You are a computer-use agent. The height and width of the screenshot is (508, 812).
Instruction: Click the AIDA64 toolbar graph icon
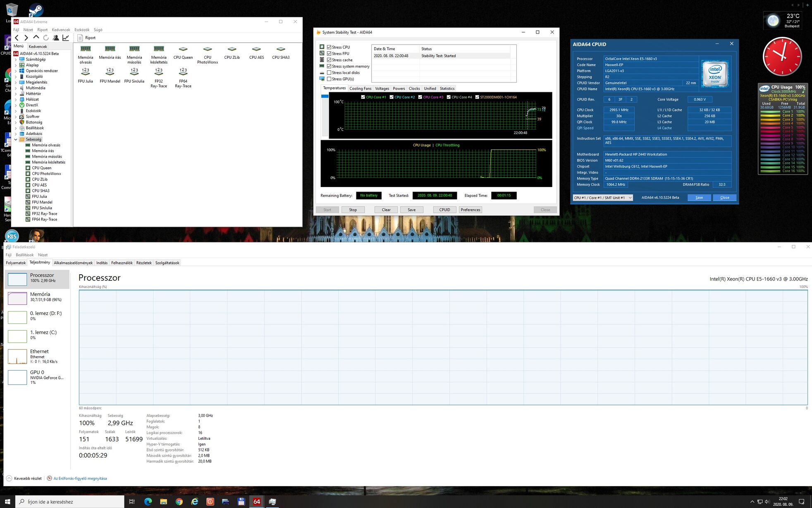pos(66,38)
